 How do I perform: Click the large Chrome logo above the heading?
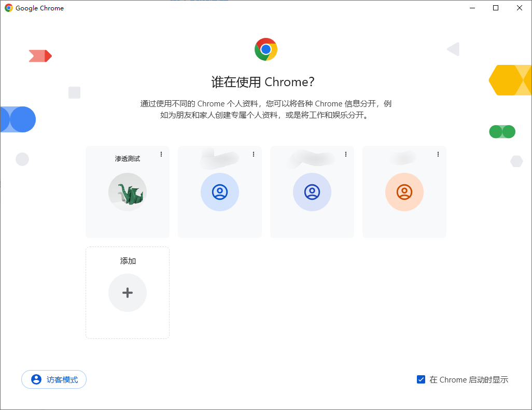[266, 49]
